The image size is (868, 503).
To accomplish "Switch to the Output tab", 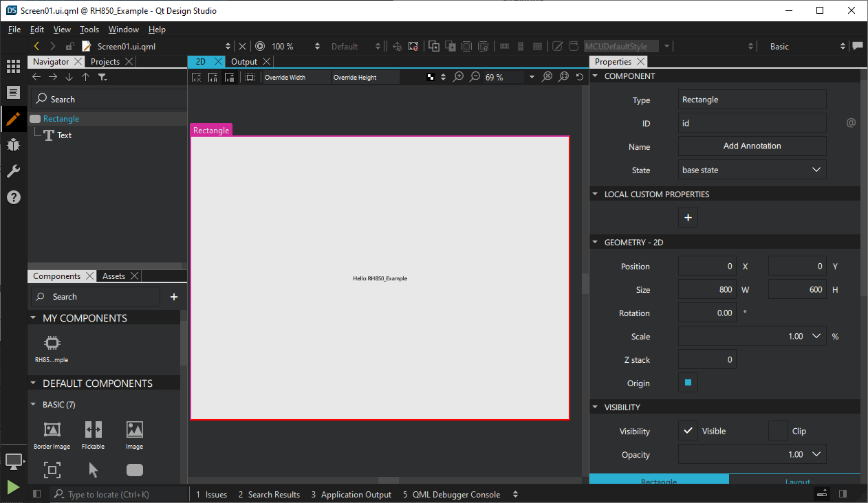I will coord(244,61).
